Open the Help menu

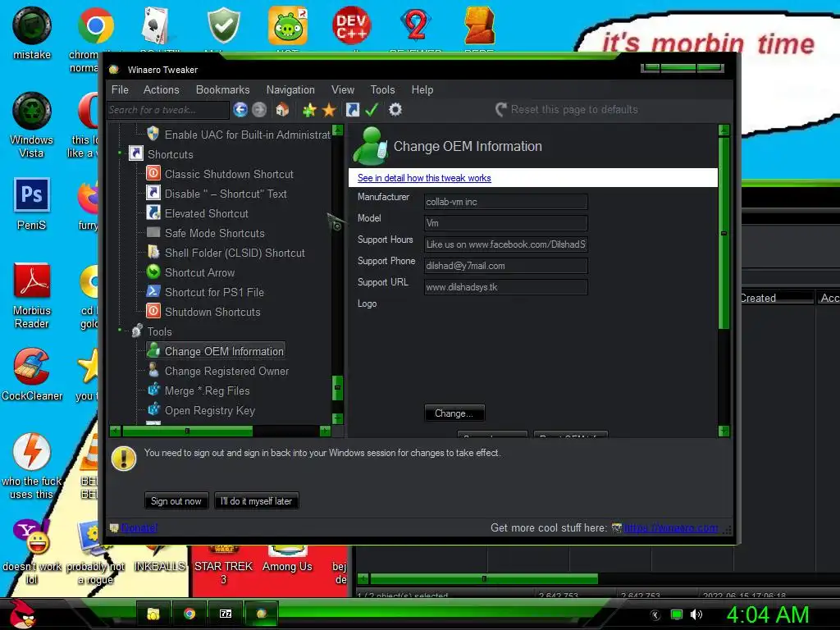[x=422, y=89]
